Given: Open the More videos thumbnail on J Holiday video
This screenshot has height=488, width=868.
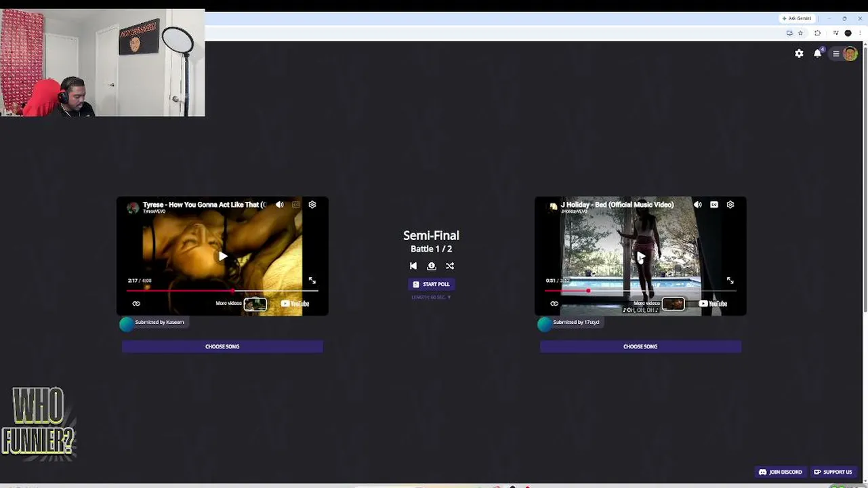Looking at the screenshot, I should (x=674, y=304).
